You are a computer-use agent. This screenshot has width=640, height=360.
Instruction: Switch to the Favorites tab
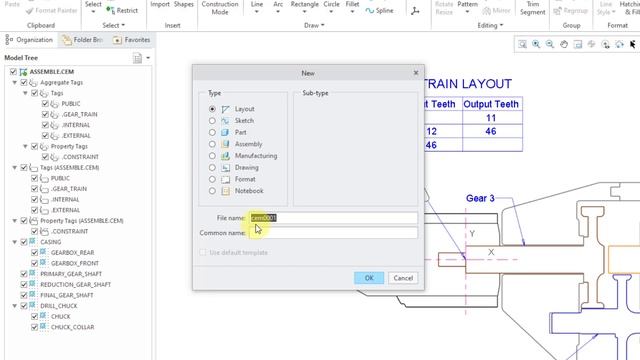pyautogui.click(x=132, y=40)
